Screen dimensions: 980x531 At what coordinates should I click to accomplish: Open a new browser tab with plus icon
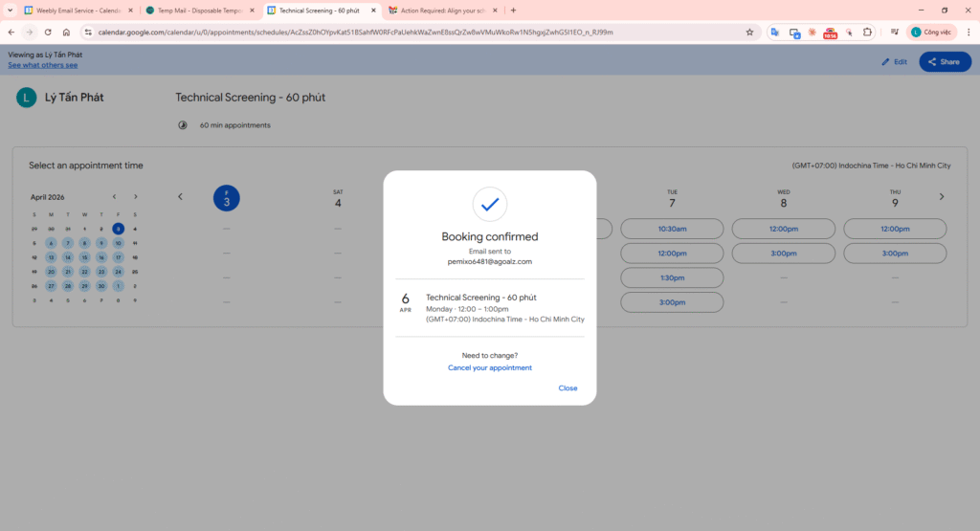pos(513,10)
